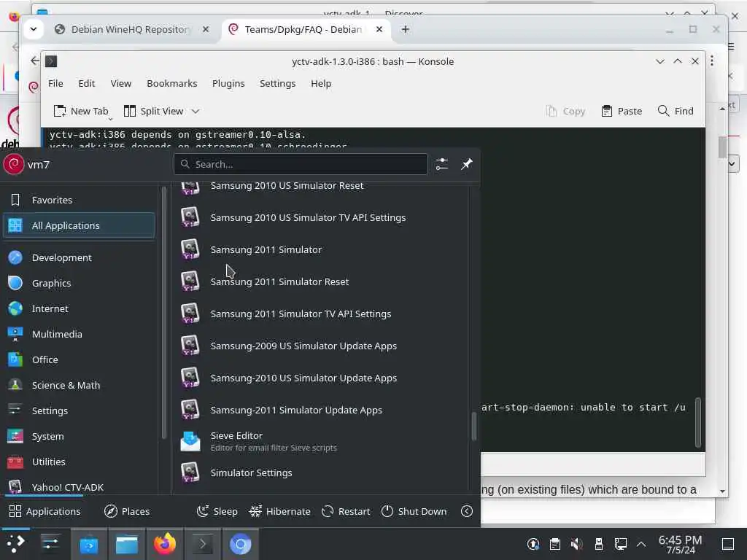Click Copy in Konsole toolbar
This screenshot has width=747, height=560.
565,111
